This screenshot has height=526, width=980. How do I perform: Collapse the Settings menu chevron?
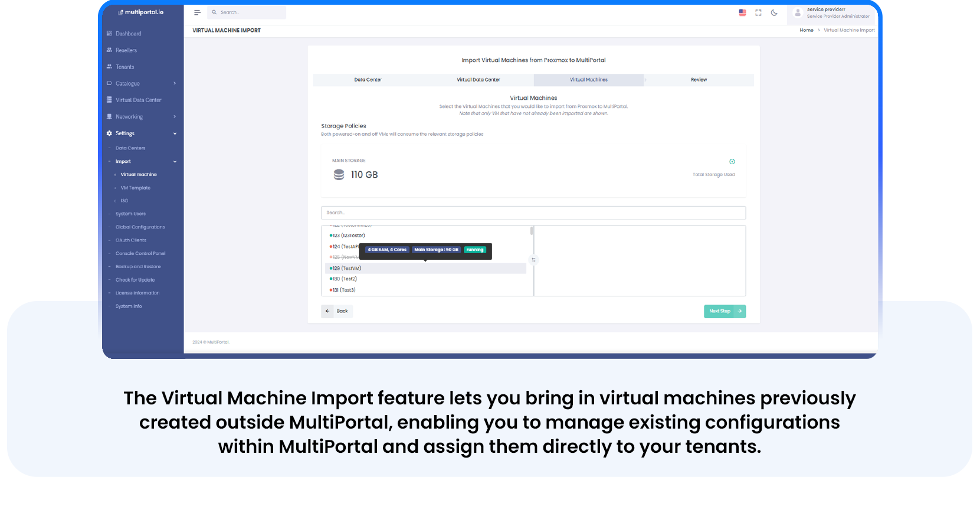175,133
